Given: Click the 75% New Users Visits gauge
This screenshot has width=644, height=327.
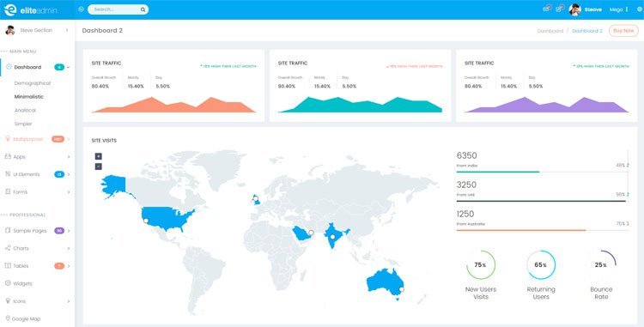Looking at the screenshot, I should click(481, 265).
